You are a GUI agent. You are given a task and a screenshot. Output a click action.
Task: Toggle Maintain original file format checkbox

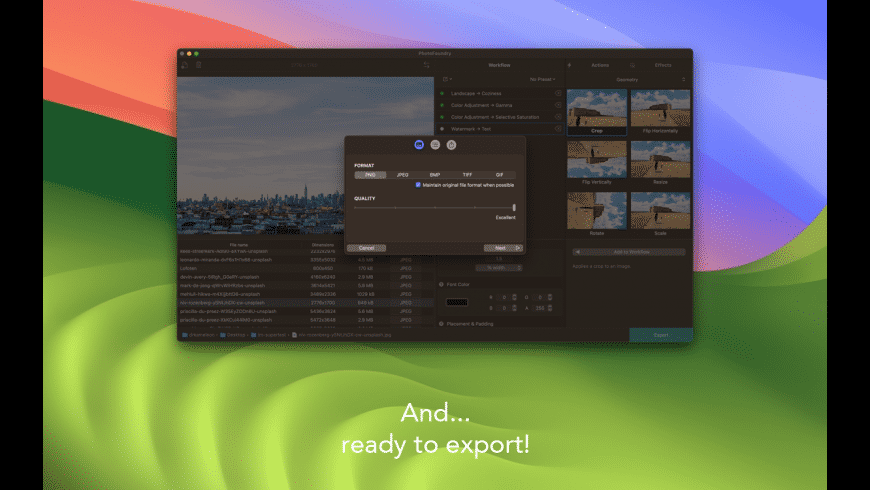[418, 185]
